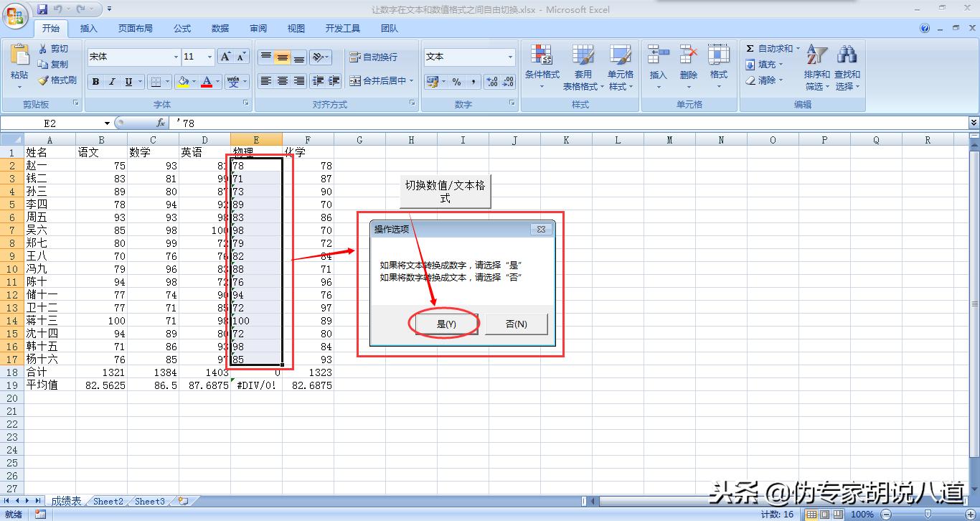Toggle 自动换行 wrap text
The image size is (980, 521).
(373, 57)
